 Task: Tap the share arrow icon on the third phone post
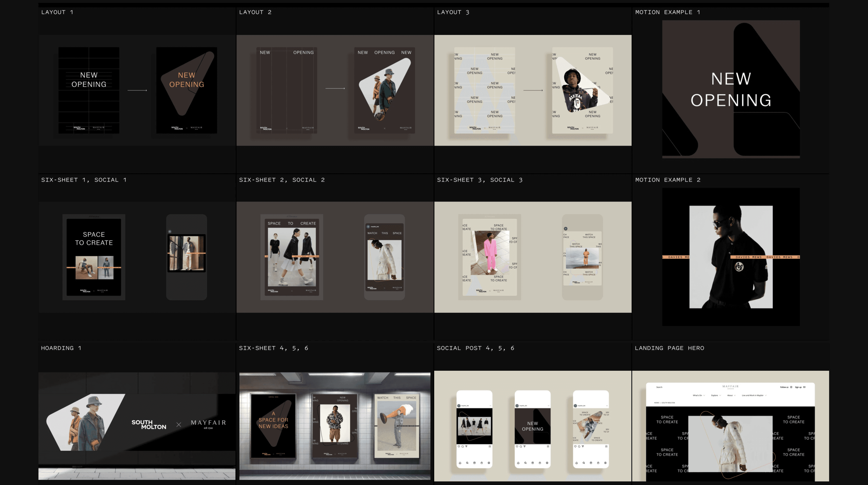click(583, 446)
